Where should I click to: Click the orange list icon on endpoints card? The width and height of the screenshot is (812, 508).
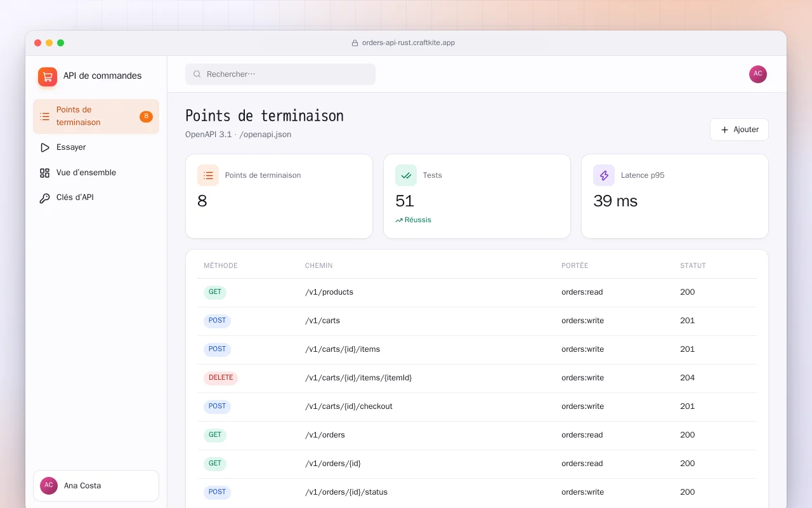point(208,175)
